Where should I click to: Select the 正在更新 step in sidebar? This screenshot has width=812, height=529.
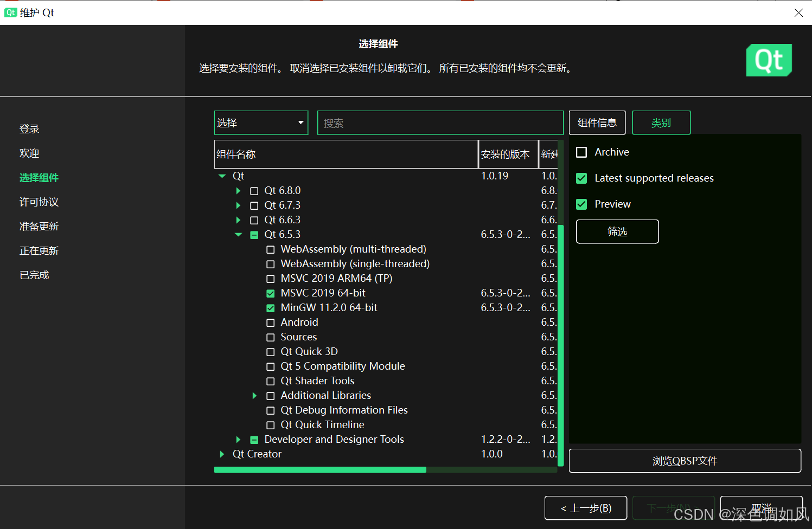(x=39, y=251)
